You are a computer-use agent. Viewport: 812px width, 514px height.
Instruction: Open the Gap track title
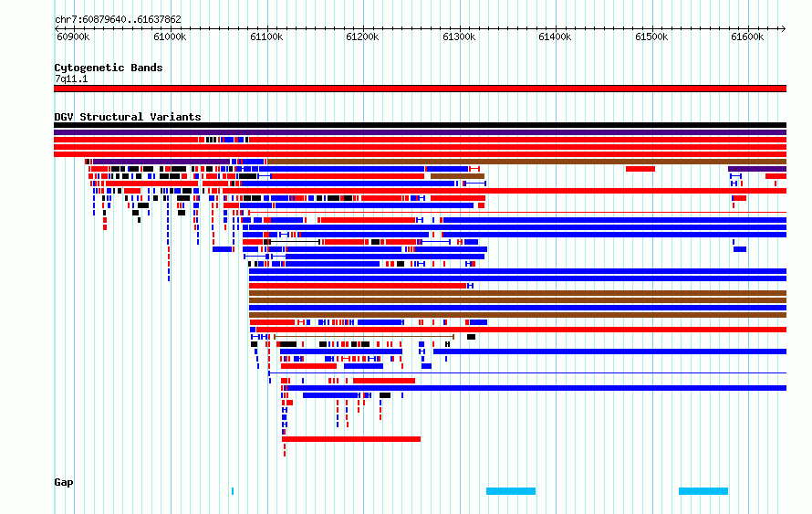(64, 482)
